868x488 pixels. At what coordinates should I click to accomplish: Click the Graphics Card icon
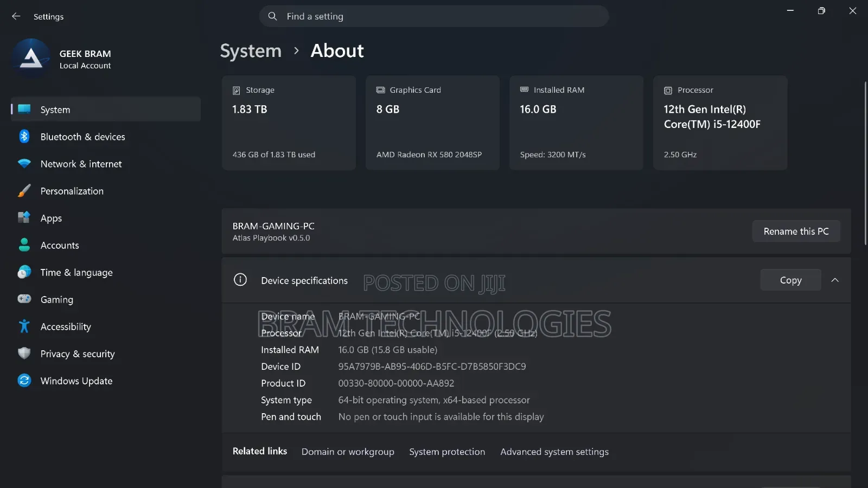pos(381,90)
